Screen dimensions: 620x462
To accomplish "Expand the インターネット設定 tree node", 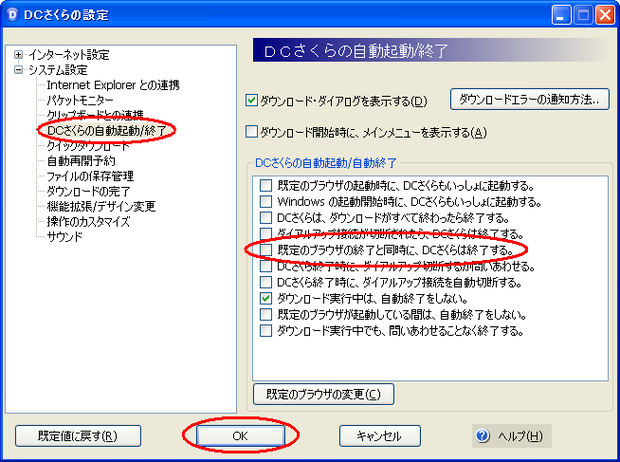I will click(18, 55).
